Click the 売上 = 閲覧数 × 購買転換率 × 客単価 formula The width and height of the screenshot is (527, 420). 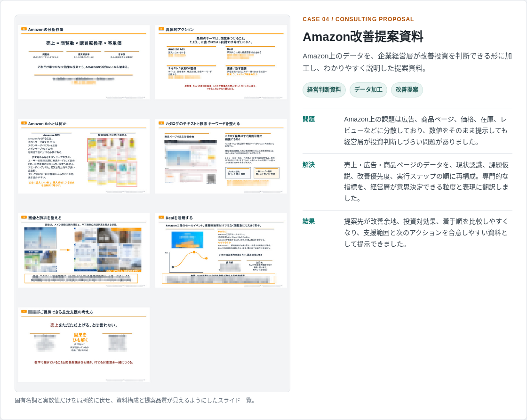(84, 43)
